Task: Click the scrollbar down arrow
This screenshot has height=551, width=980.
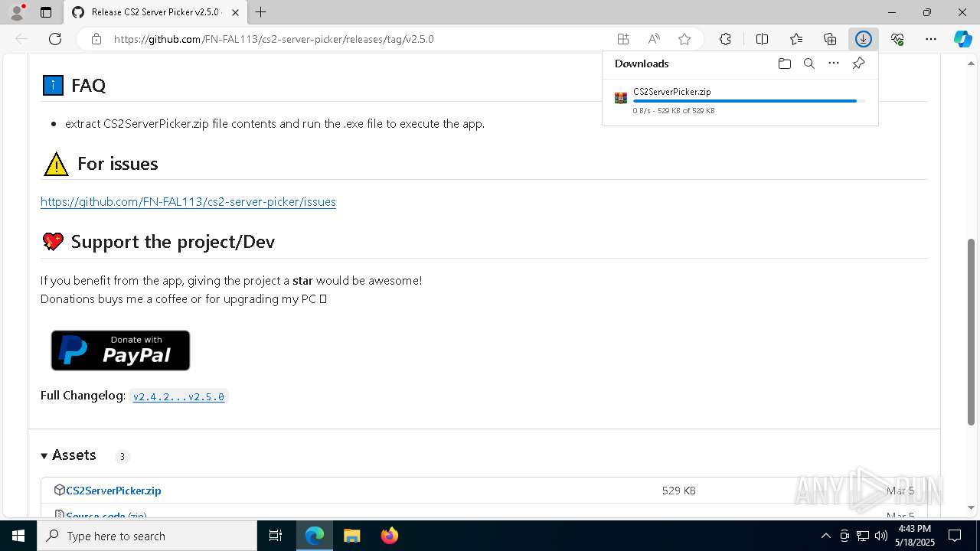Action: [x=972, y=507]
